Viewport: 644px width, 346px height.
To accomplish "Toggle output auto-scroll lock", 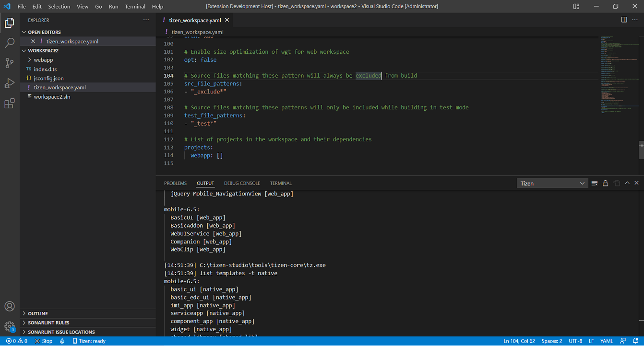I will 606,183.
